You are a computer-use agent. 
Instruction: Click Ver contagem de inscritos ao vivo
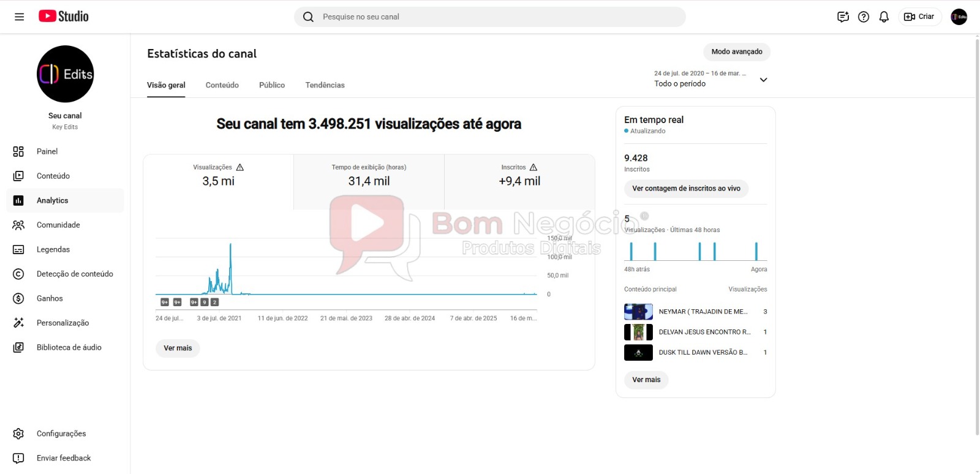[686, 189]
